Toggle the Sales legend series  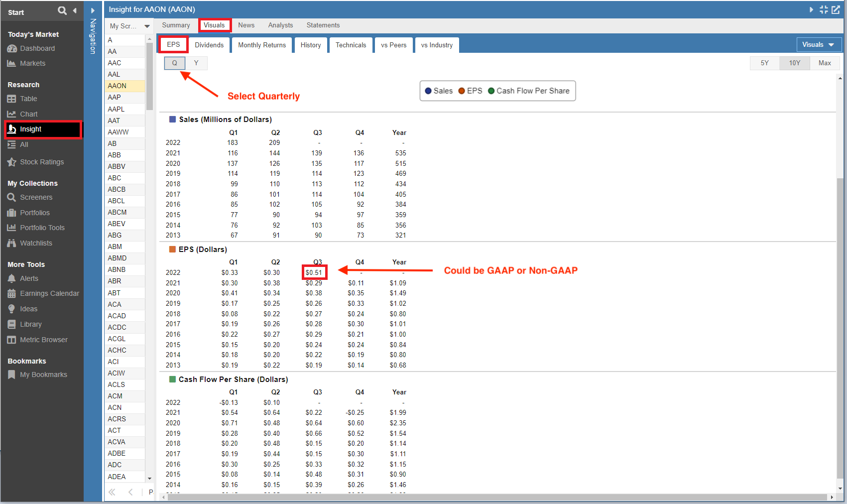[x=439, y=91]
